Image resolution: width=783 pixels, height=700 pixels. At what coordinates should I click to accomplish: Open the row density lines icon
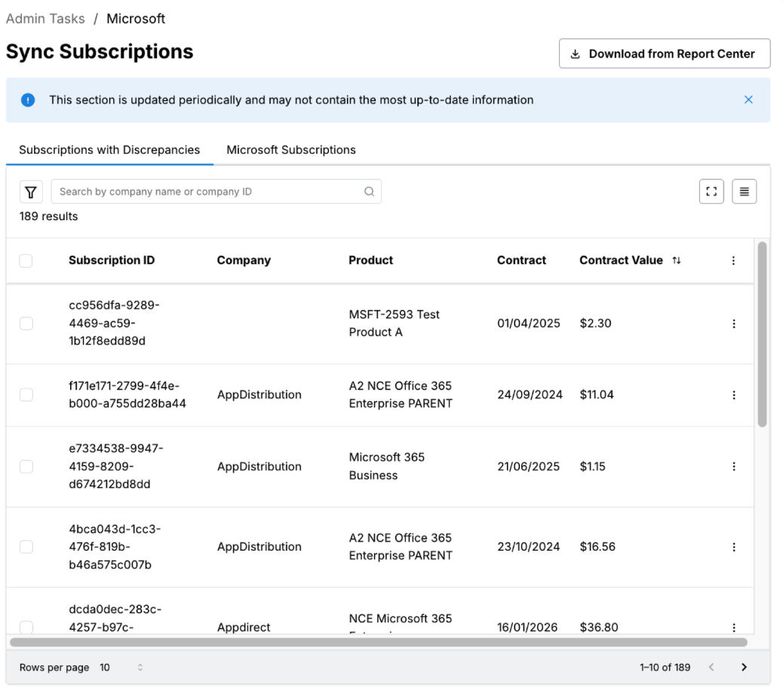coord(744,192)
